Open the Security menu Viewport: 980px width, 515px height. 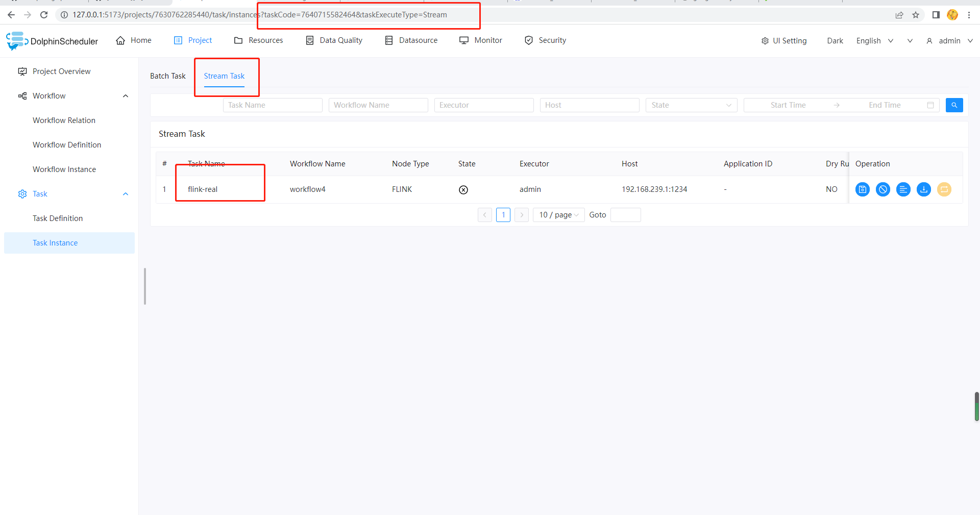pos(545,40)
